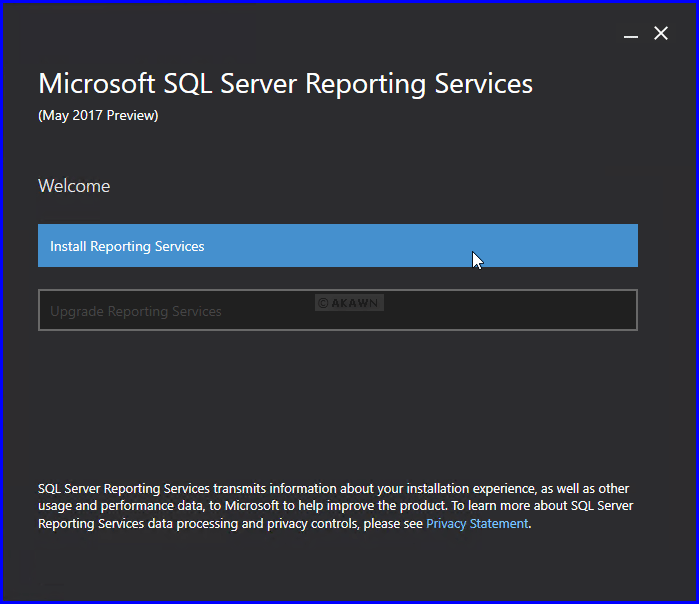Select the Upgrade Reporting Services option
This screenshot has height=604, width=699.
pos(337,310)
